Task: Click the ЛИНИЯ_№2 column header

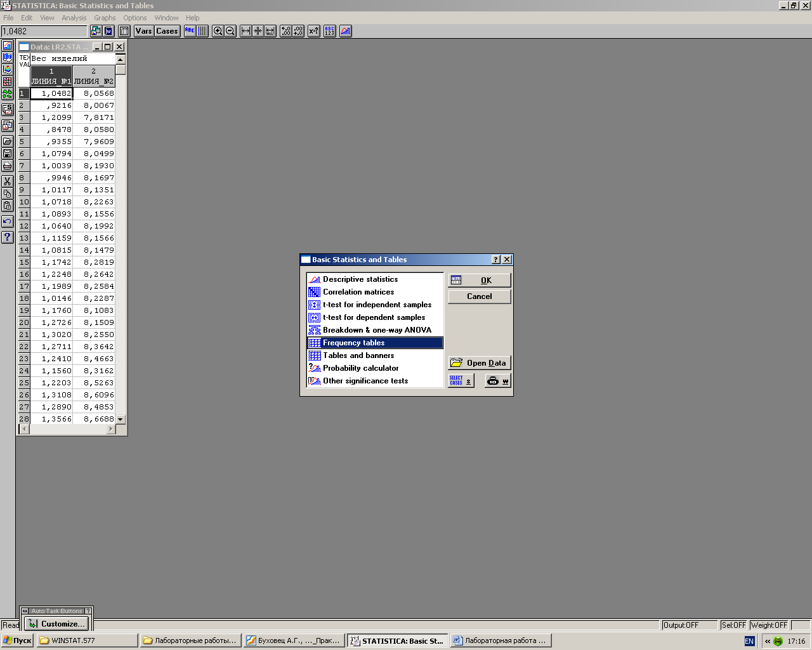Action: pyautogui.click(x=94, y=76)
